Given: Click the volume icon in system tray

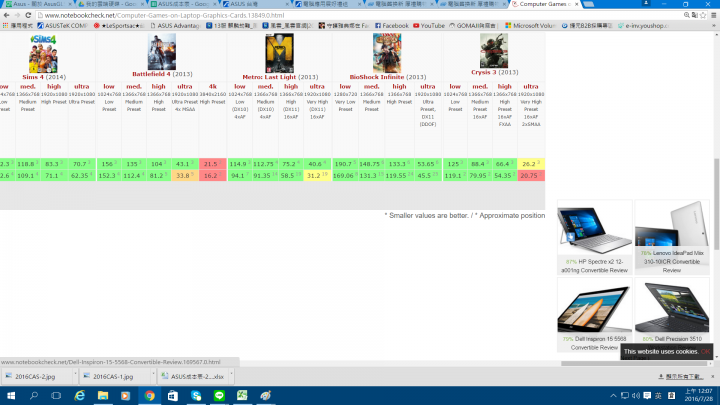Looking at the screenshot, I should click(x=636, y=395).
